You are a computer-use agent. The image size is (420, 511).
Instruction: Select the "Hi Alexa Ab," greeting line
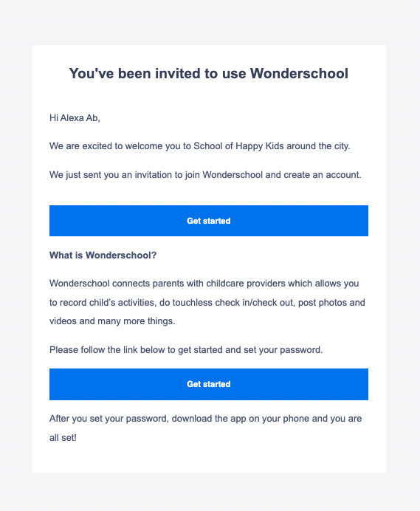(75, 117)
